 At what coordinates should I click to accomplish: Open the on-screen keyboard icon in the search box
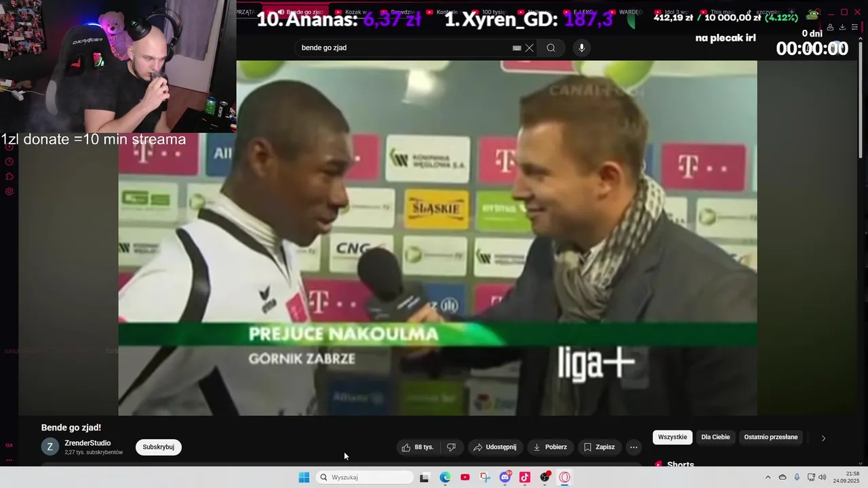[x=517, y=48]
